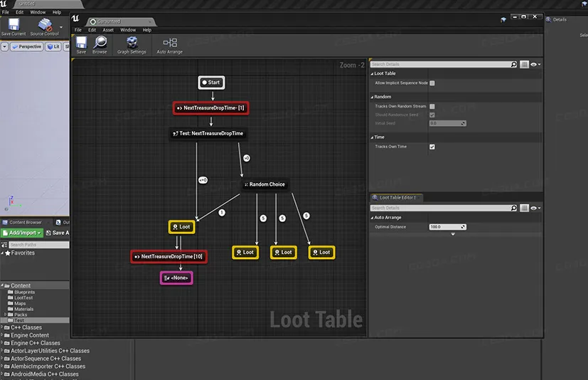Image resolution: width=588 pixels, height=380 pixels.
Task: Click Save All in Content Browser
Action: [58, 233]
